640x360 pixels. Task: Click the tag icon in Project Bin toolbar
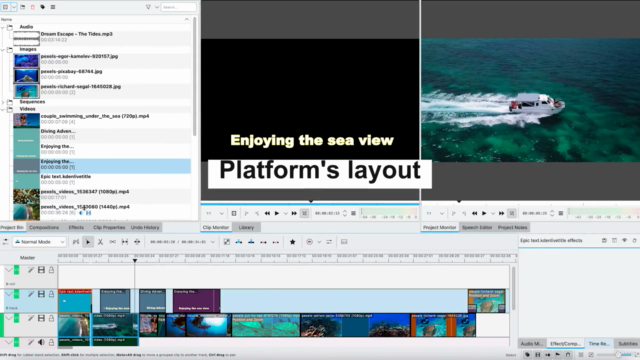tap(42, 7)
